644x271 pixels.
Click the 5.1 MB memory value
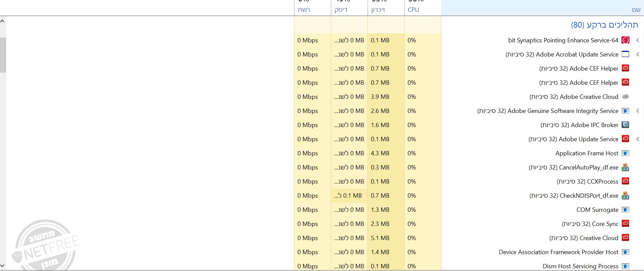[380, 238]
